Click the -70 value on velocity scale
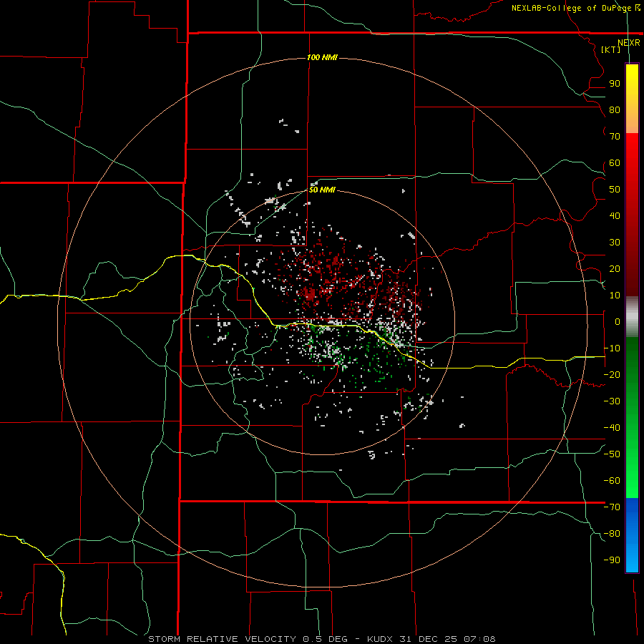This screenshot has width=644, height=644. (612, 507)
